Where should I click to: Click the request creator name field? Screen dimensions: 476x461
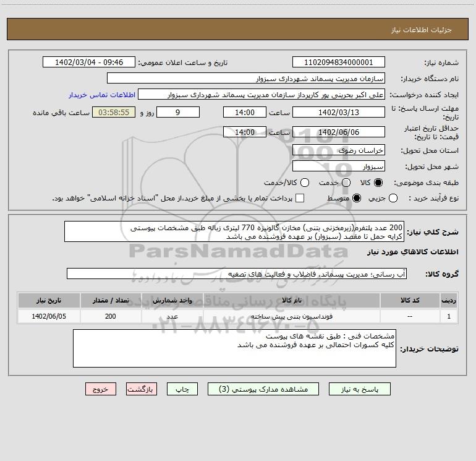[261, 95]
